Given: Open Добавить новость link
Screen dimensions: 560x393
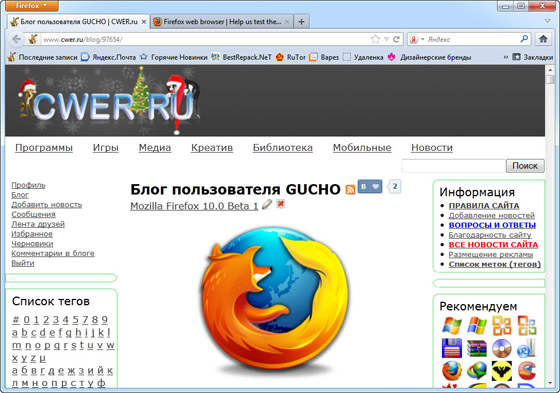Looking at the screenshot, I should [x=46, y=205].
